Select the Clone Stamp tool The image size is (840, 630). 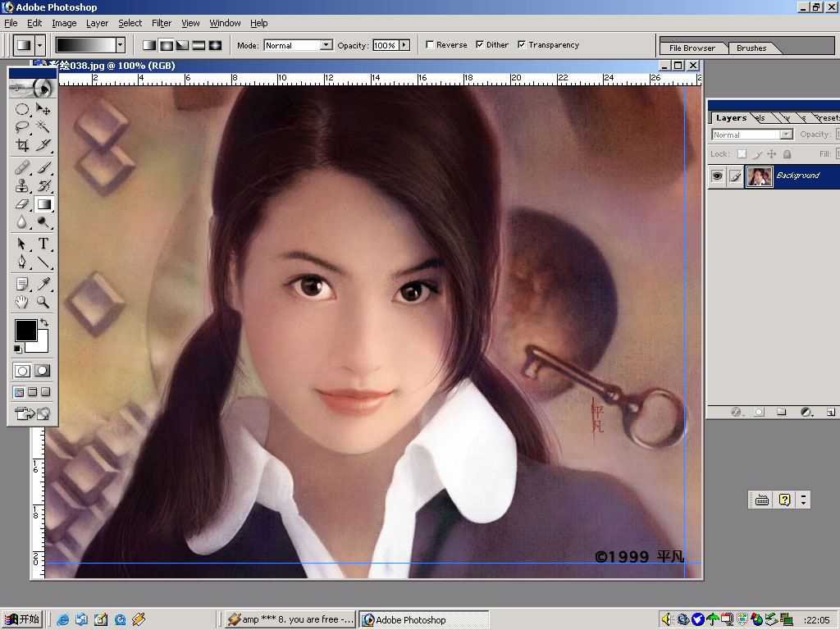22,186
